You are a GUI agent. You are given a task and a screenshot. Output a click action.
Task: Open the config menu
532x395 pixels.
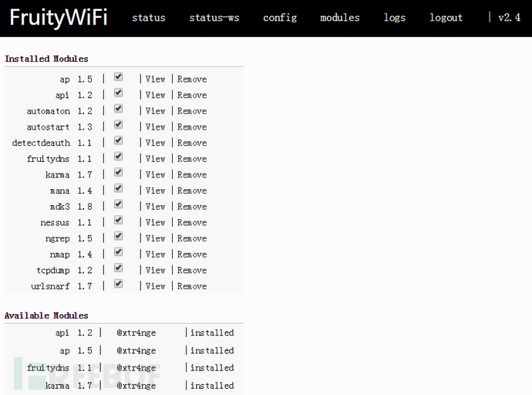280,18
